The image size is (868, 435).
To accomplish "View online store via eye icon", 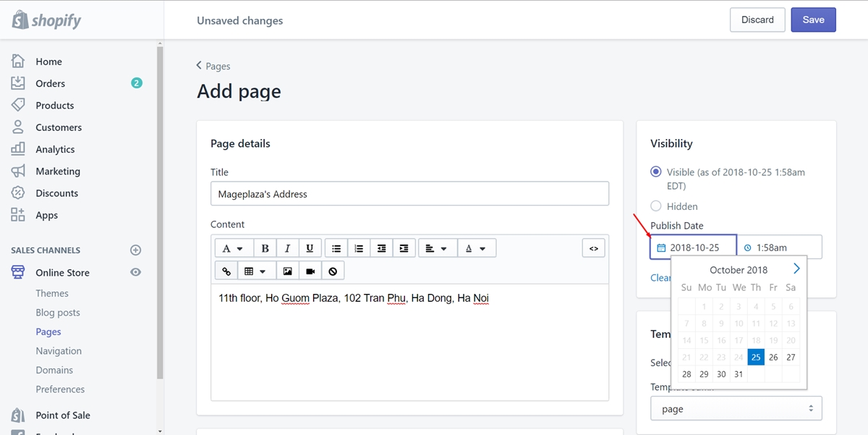I will [135, 272].
